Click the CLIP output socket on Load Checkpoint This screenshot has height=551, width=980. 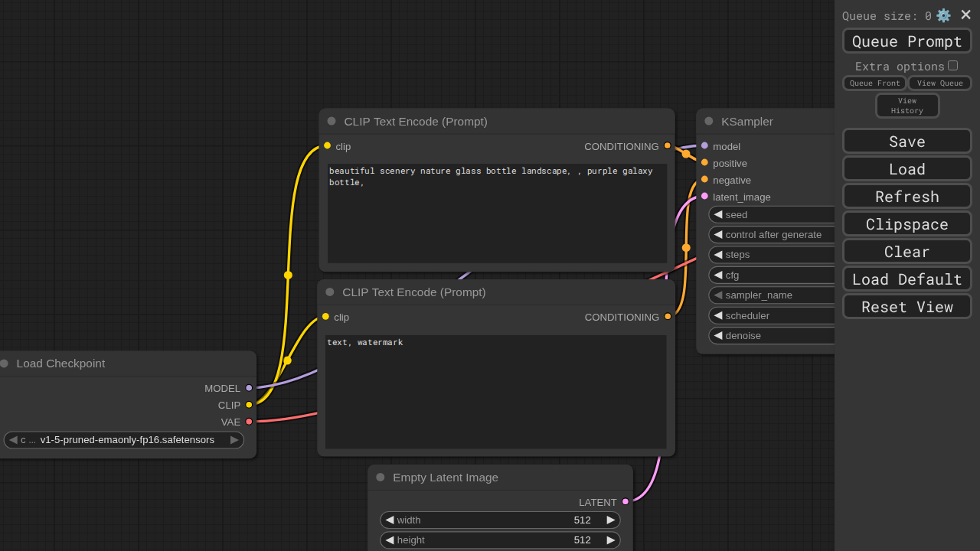click(249, 405)
